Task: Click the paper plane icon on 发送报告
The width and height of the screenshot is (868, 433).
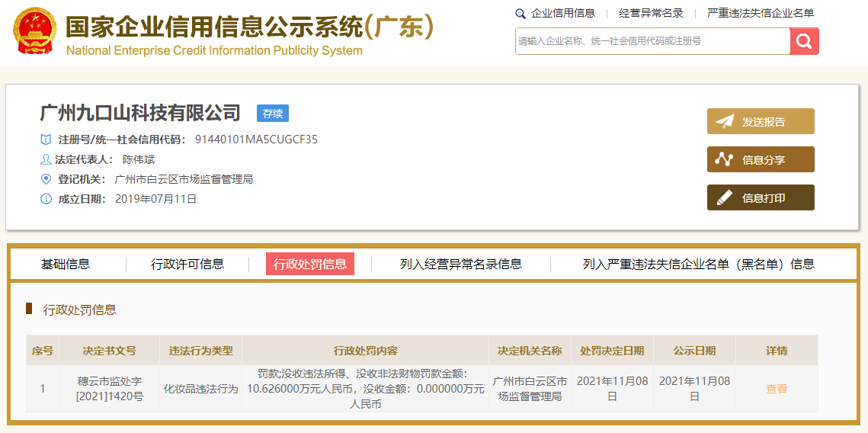Action: pyautogui.click(x=724, y=122)
